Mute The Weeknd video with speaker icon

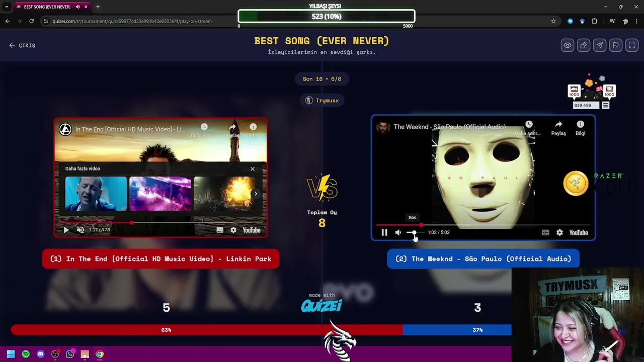tap(398, 232)
